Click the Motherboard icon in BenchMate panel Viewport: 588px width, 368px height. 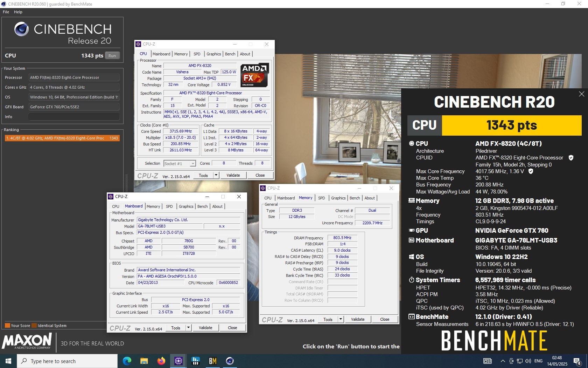tap(412, 240)
